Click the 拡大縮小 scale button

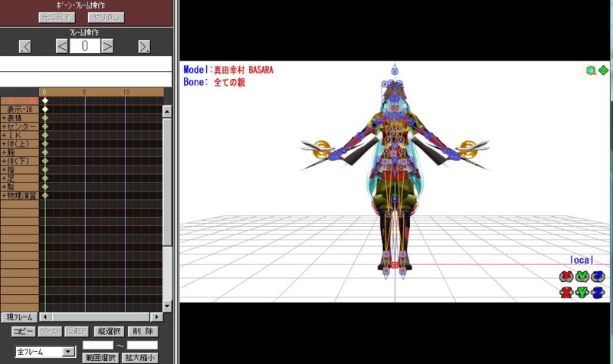click(139, 358)
